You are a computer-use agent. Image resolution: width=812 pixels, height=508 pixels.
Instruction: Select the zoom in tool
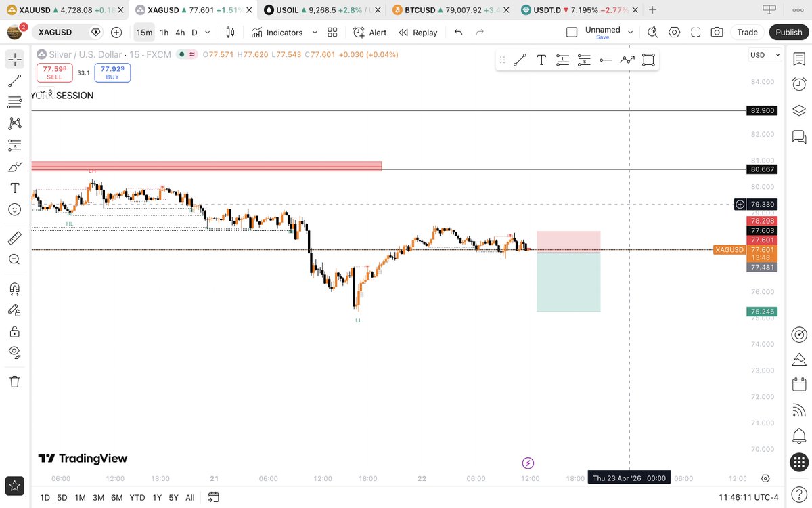pyautogui.click(x=14, y=259)
